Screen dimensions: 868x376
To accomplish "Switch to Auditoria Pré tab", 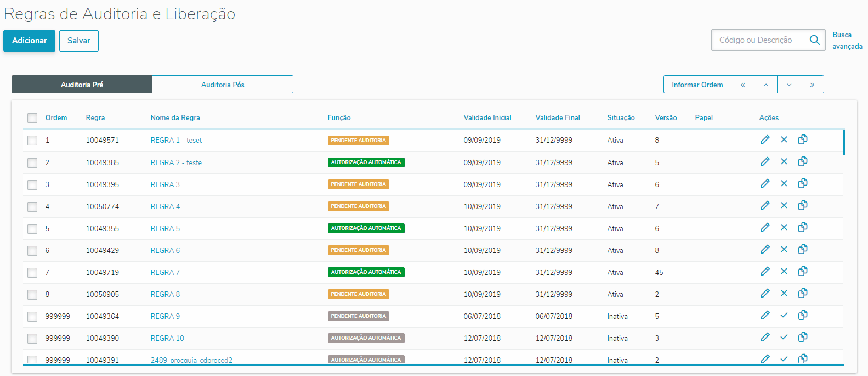I will click(82, 85).
